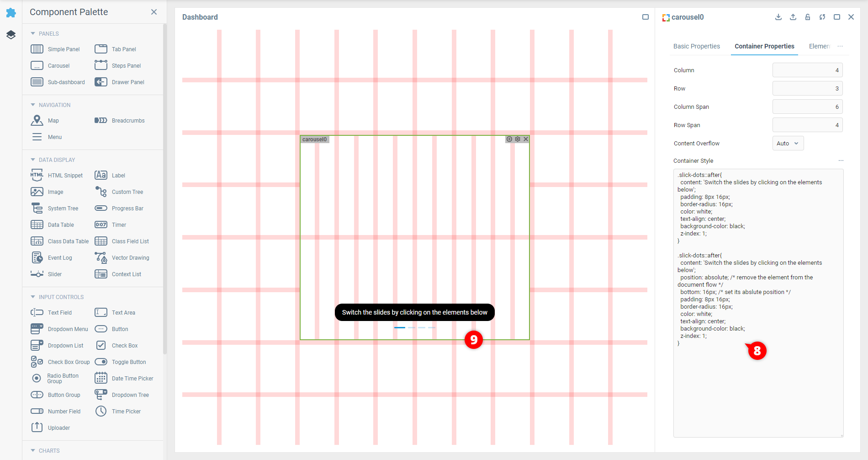Viewport: 868px width, 460px height.
Task: Click the upload icon in carousel0 header
Action: (x=793, y=17)
